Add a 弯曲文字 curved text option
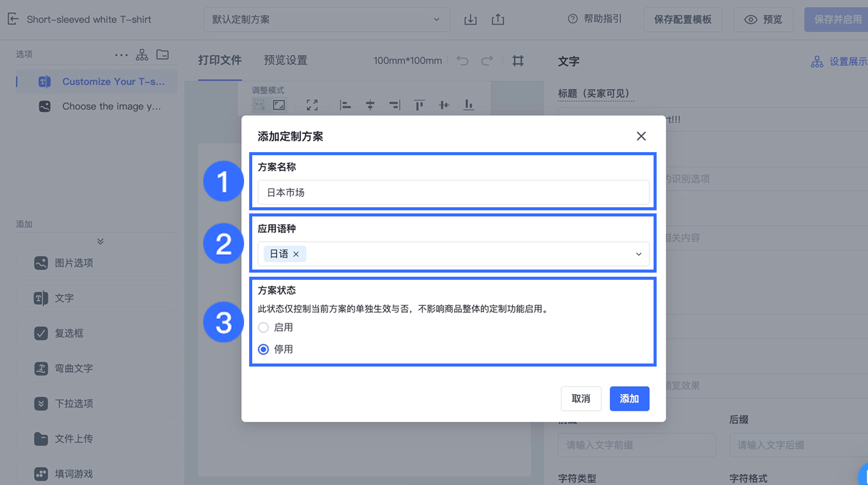Screen dimensions: 868x485 97,369
